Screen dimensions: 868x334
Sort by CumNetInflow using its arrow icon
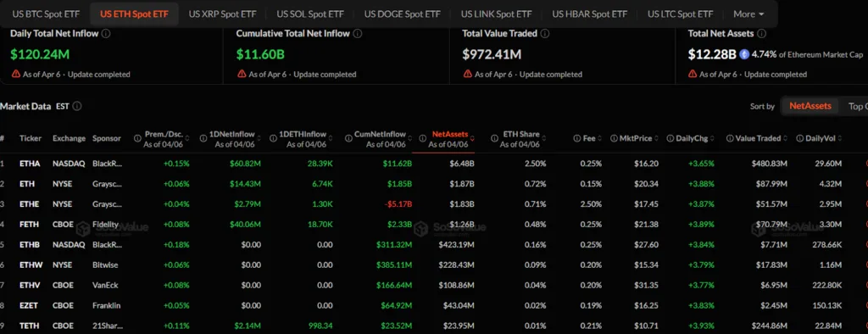click(409, 138)
